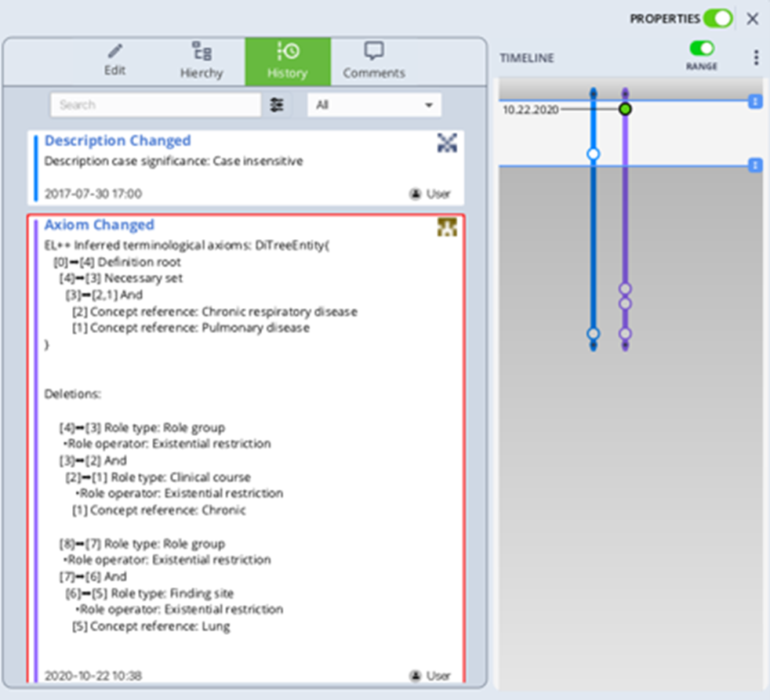Click the Description Changed card icon
770x700 pixels.
pyautogui.click(x=447, y=142)
